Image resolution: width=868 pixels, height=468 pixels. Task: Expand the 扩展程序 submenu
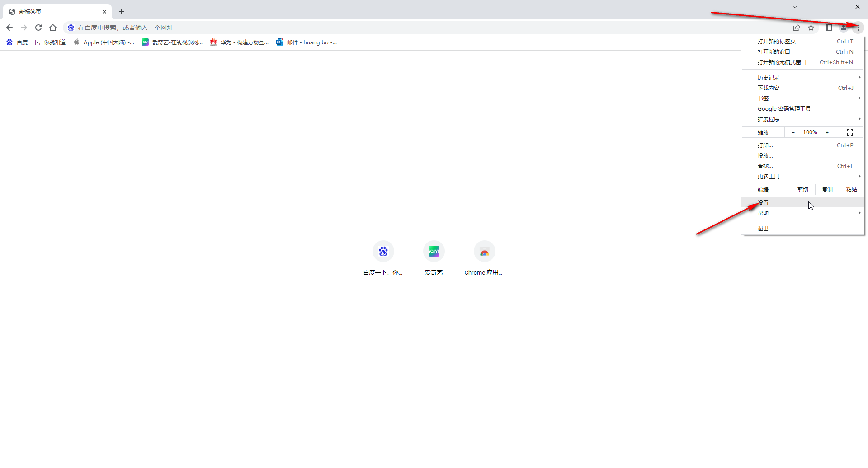pyautogui.click(x=803, y=119)
